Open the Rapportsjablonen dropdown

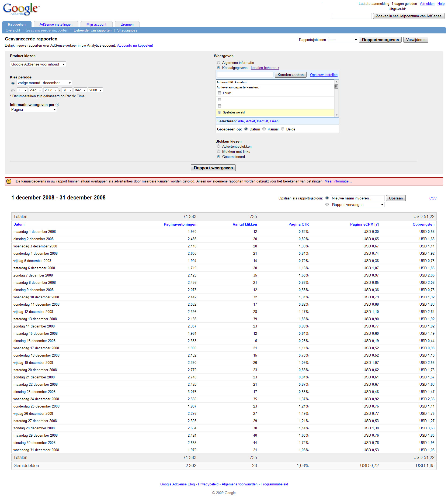coord(343,40)
